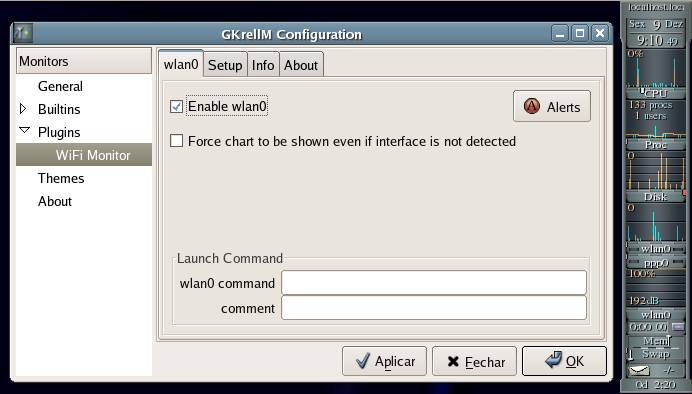Collapse the Plugins tree node
The width and height of the screenshot is (692, 394).
click(24, 130)
